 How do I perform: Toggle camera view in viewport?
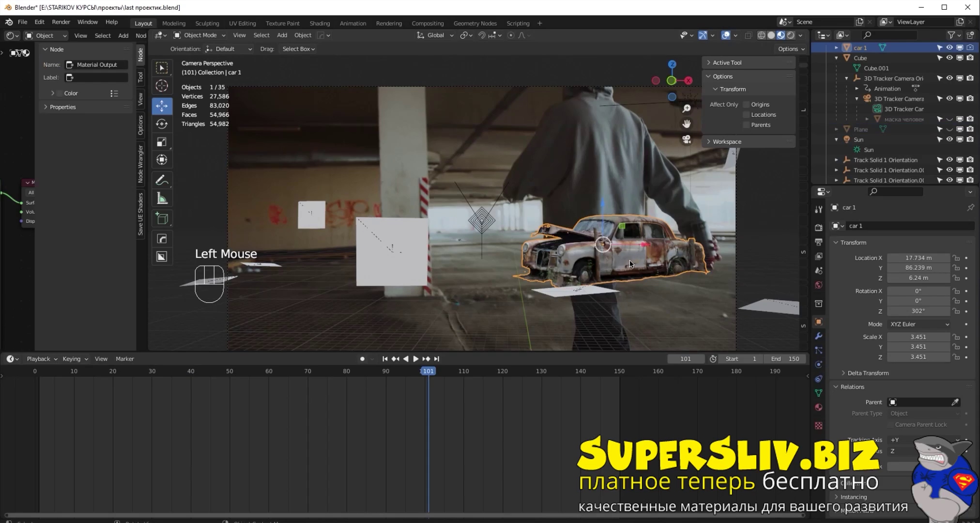click(687, 140)
